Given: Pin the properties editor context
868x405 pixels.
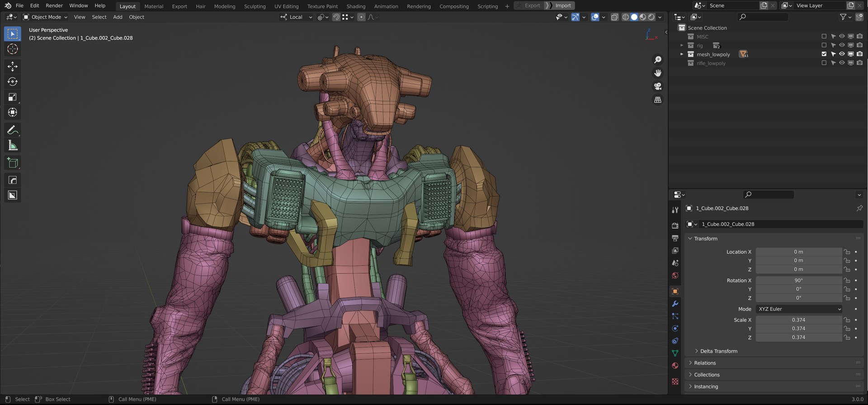Looking at the screenshot, I should click(859, 208).
